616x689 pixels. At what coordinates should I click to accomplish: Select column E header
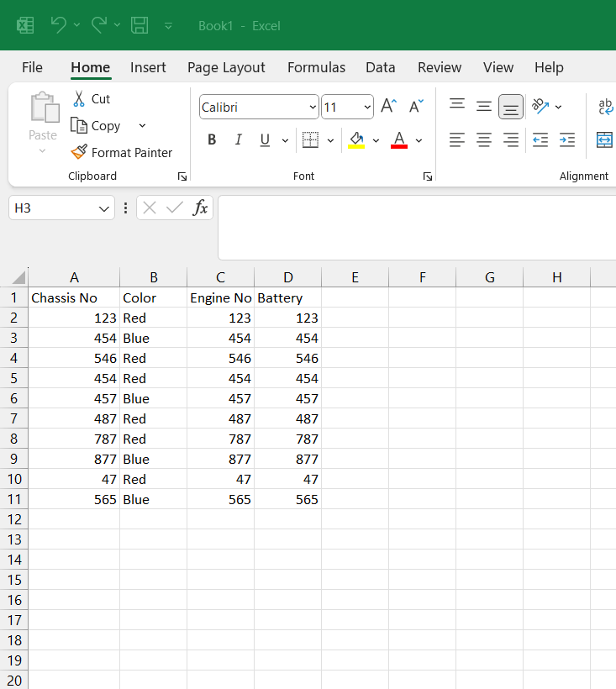(355, 277)
